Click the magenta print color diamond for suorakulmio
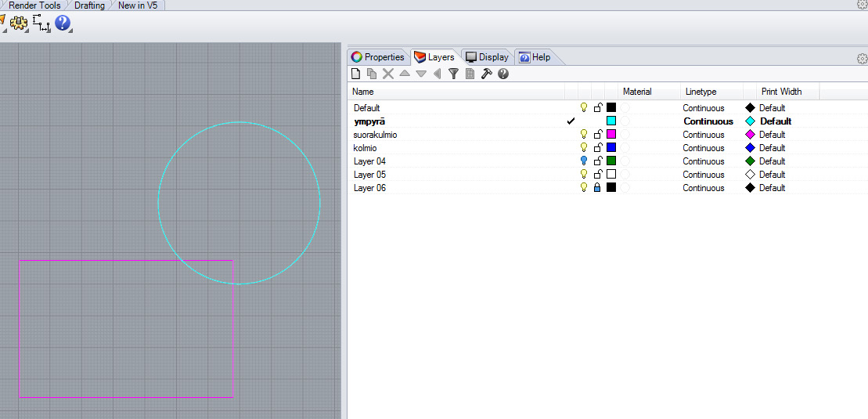 (x=751, y=135)
